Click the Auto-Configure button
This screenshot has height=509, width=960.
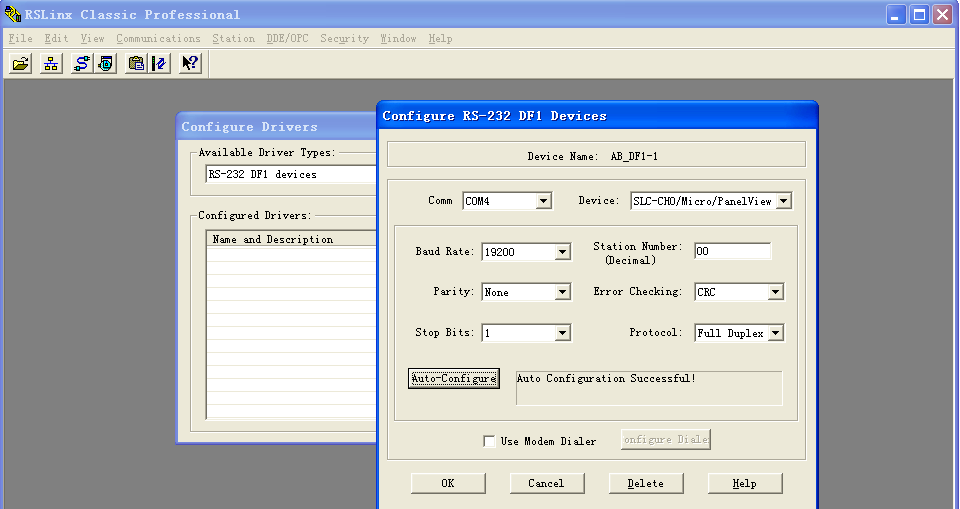pos(454,379)
